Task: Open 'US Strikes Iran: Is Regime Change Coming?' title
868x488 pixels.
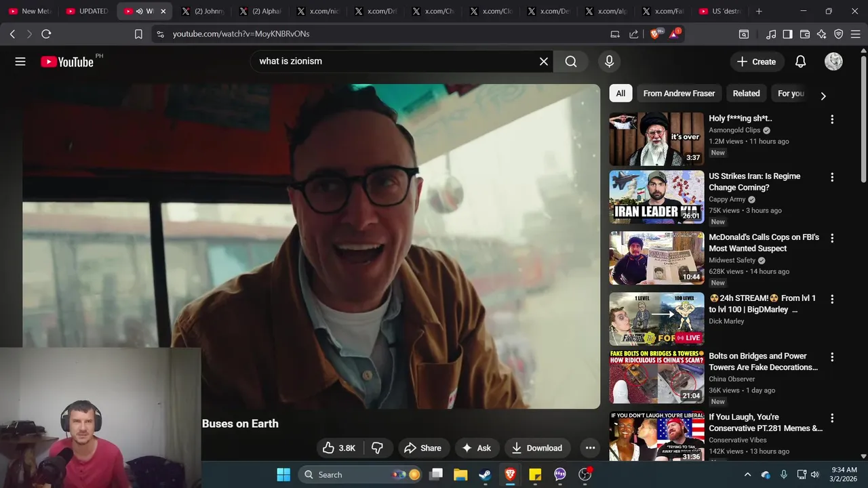Action: 754,182
